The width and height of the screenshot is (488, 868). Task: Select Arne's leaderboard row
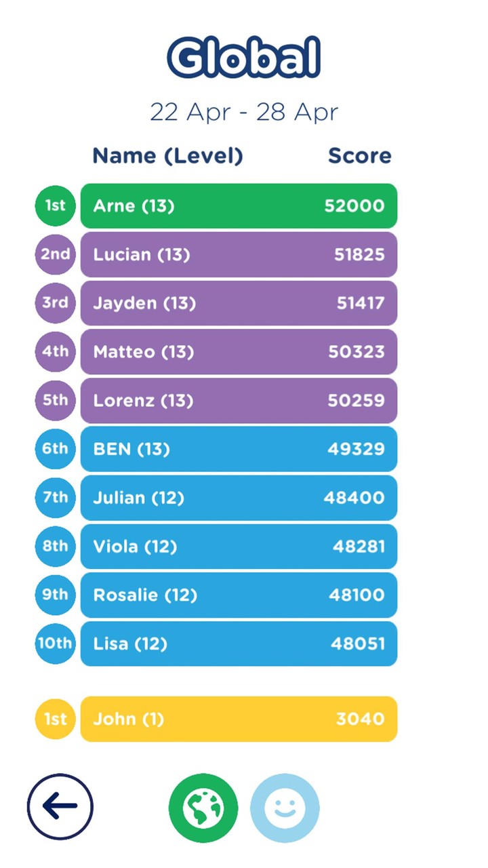239,205
